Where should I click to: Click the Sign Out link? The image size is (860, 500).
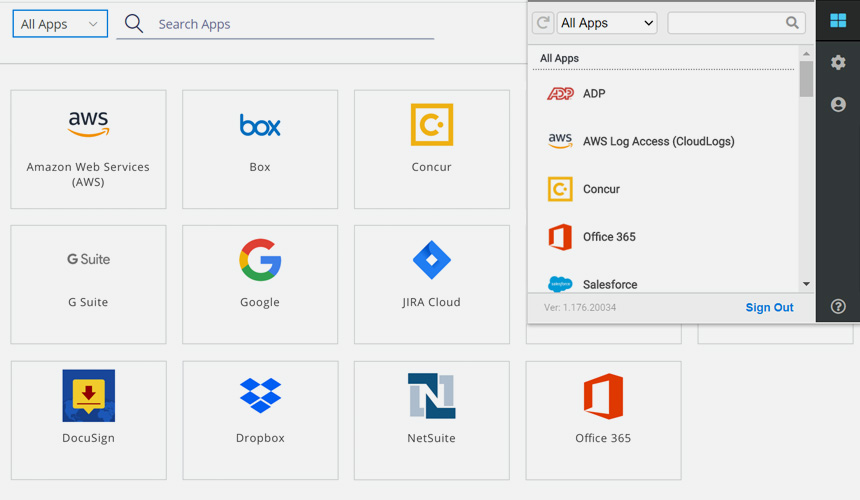coord(770,308)
